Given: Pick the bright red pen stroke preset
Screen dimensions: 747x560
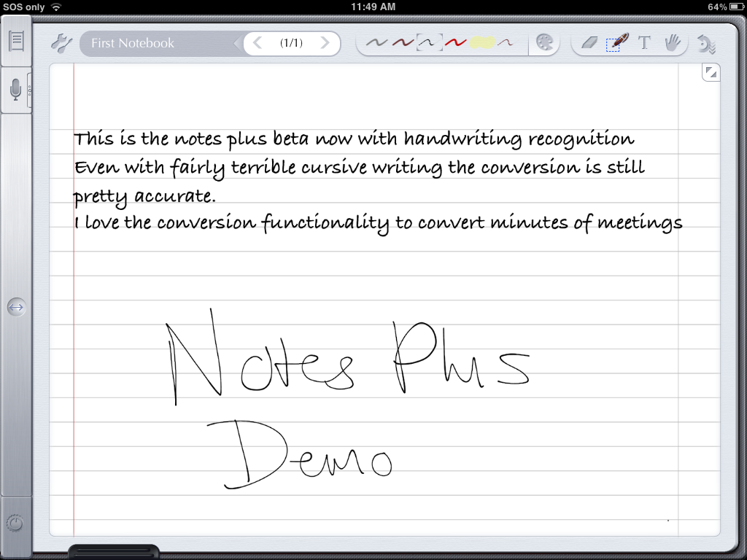Looking at the screenshot, I should tap(455, 43).
